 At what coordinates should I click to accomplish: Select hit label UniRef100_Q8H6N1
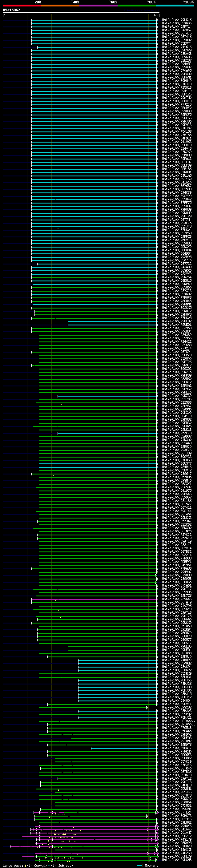[x=176, y=77]
